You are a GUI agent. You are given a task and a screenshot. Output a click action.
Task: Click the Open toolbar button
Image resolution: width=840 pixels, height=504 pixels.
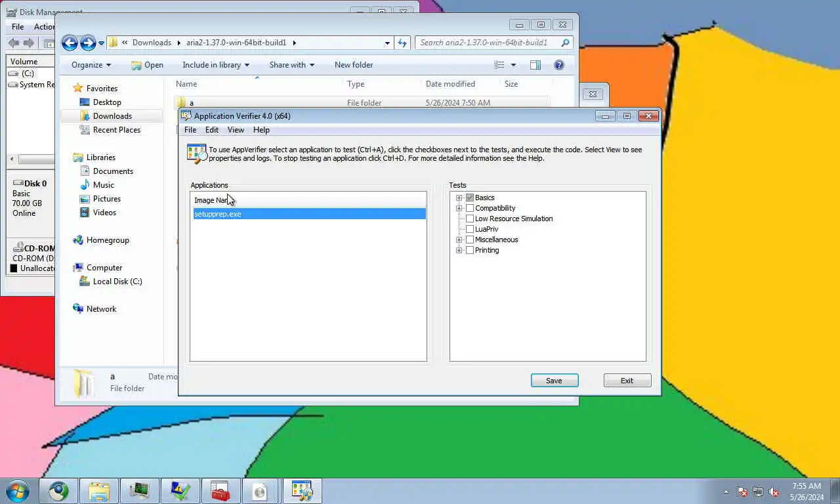point(147,65)
